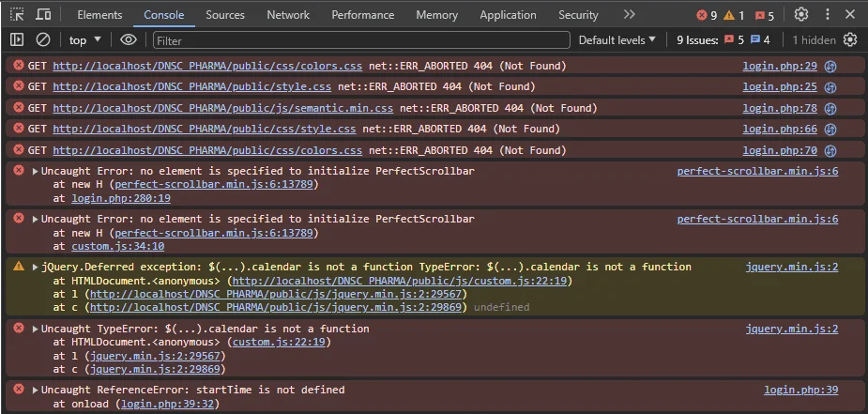
Task: Open the login.php:280:19 stack link
Action: click(121, 198)
